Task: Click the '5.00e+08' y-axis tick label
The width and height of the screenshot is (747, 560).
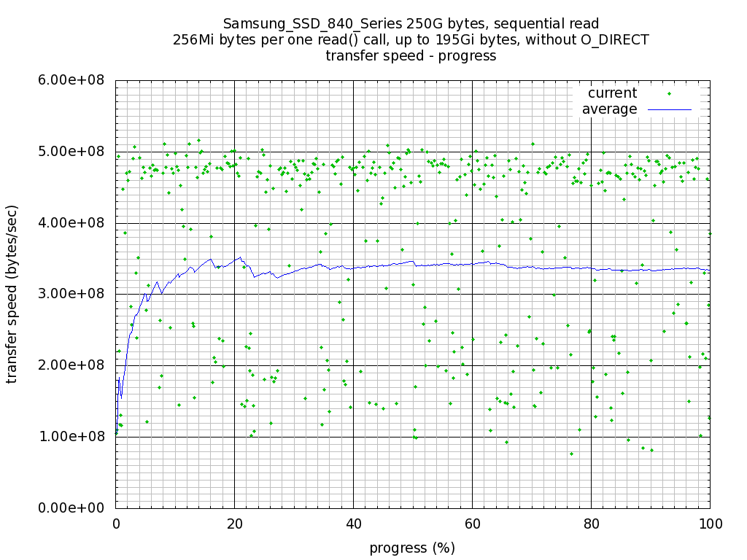Action: [71, 152]
